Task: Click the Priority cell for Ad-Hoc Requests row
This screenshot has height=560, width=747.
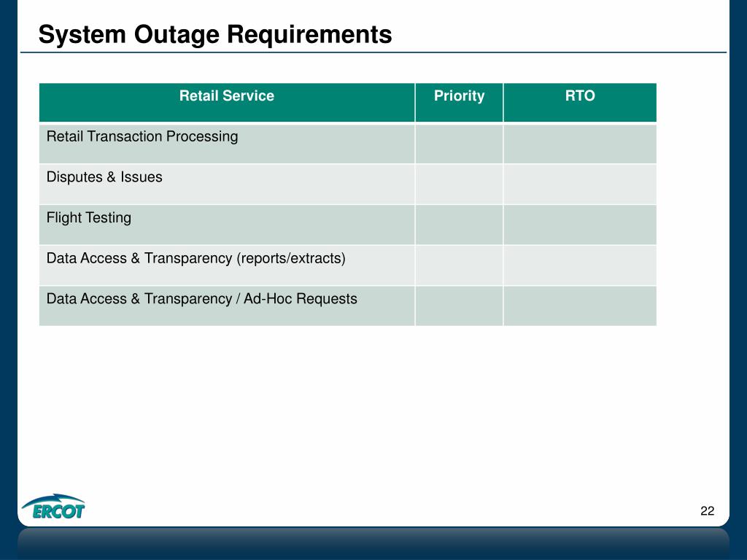Action: click(459, 306)
